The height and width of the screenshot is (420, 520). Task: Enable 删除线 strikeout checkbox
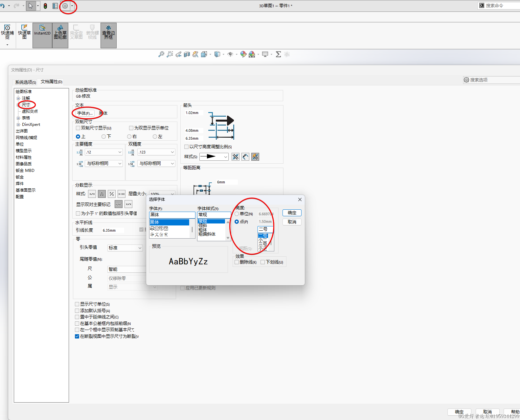point(237,262)
